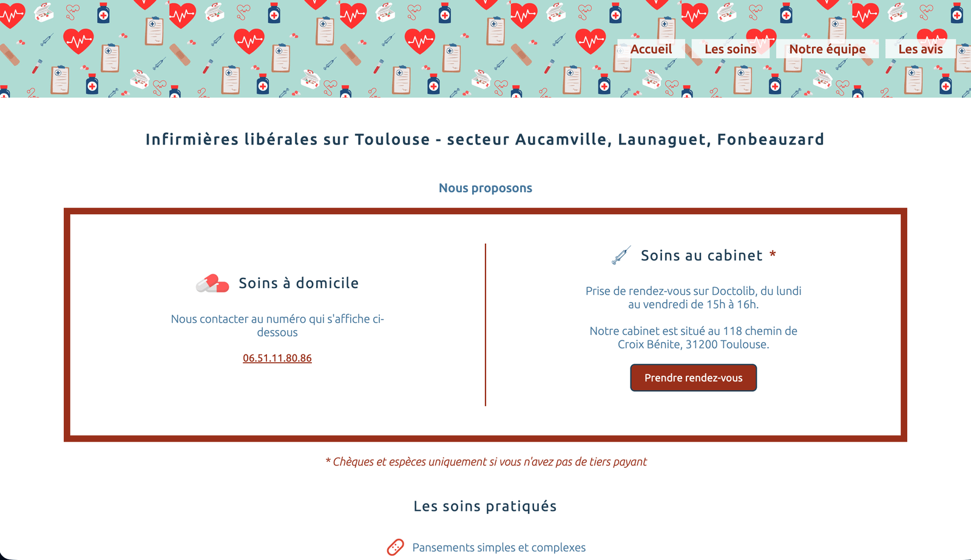Call the phone number 06.51.11.80.86 link
The width and height of the screenshot is (971, 560).
277,358
